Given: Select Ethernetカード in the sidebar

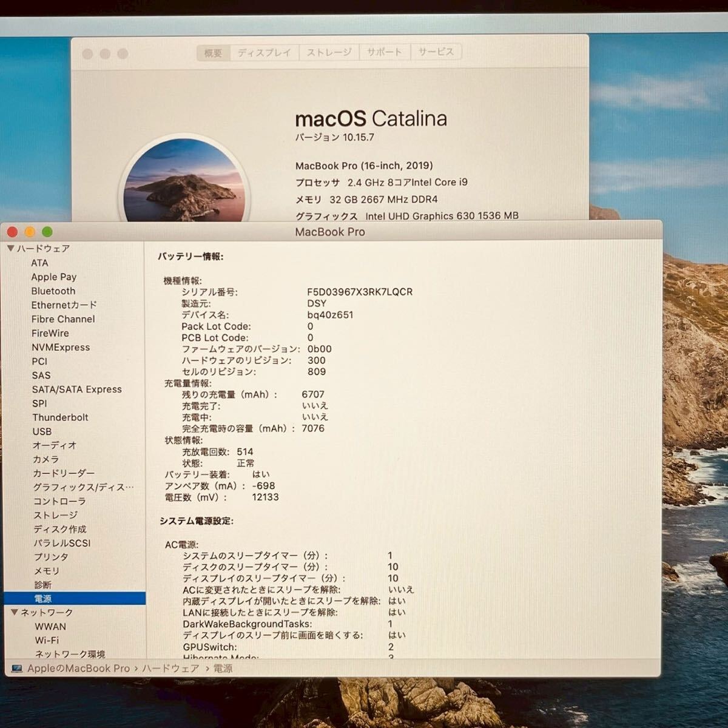Looking at the screenshot, I should (64, 305).
